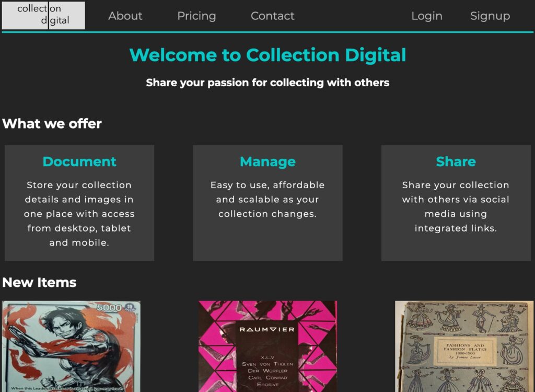Open the Fashions and Fashion Plates book thumbnail

464,346
